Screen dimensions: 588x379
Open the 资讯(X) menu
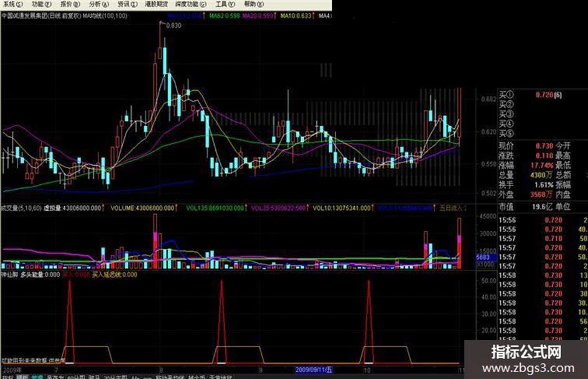[x=128, y=4]
